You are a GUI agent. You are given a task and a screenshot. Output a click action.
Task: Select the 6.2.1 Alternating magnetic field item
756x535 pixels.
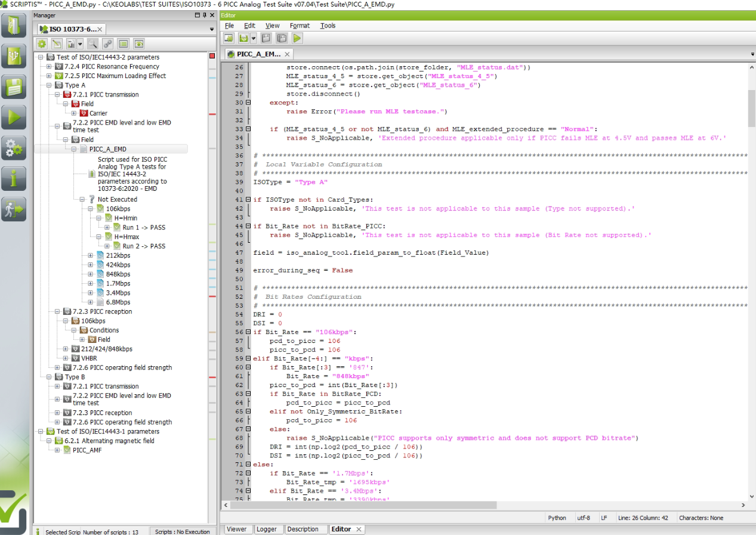pos(109,441)
